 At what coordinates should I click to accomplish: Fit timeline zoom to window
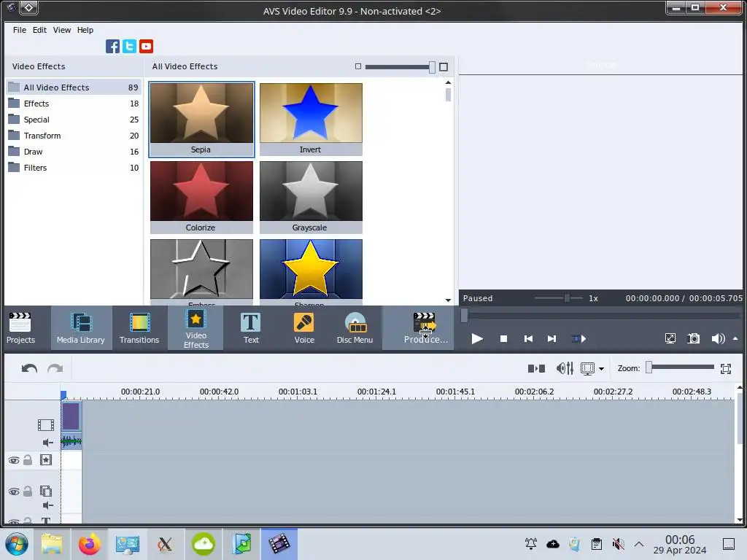click(726, 368)
